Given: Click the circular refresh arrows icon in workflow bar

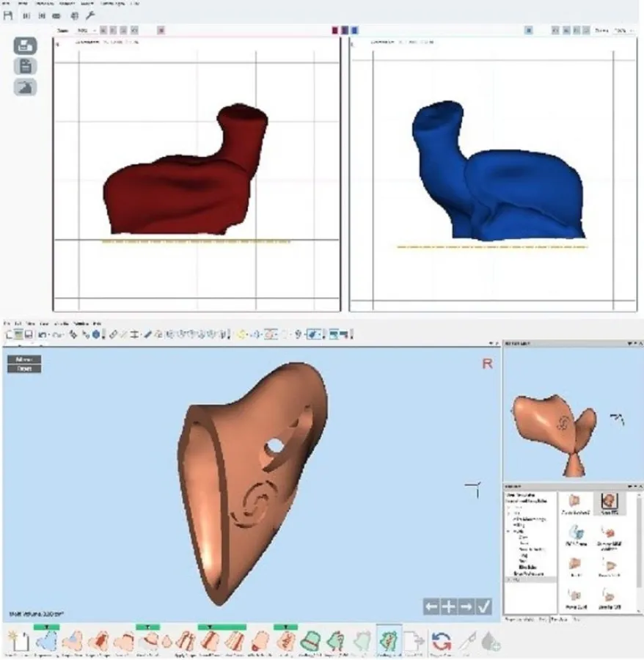Looking at the screenshot, I should tap(441, 642).
